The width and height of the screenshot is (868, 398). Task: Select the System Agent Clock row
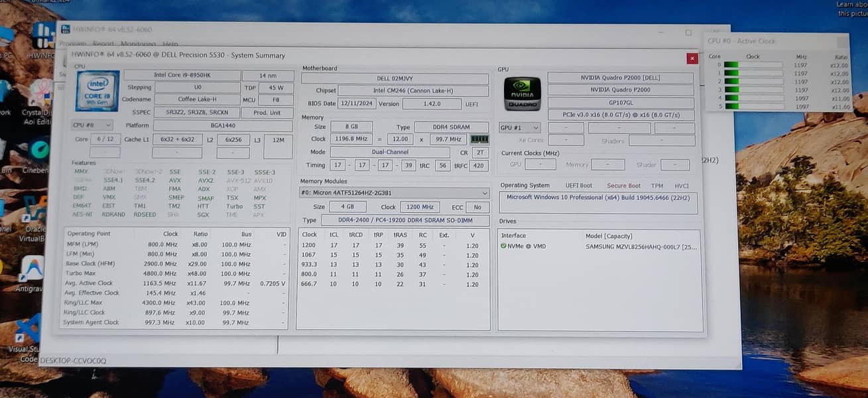(176, 322)
